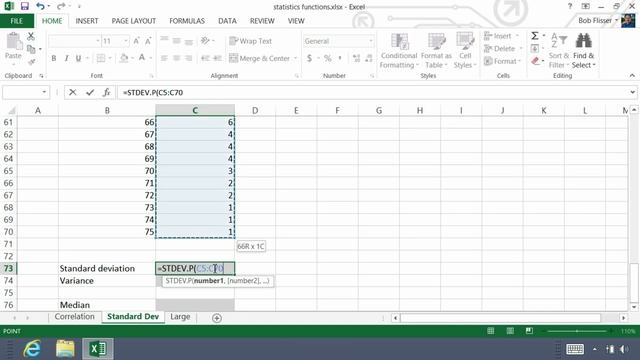Top align cell contents
Screen dimensions: 640x360
(x=164, y=40)
